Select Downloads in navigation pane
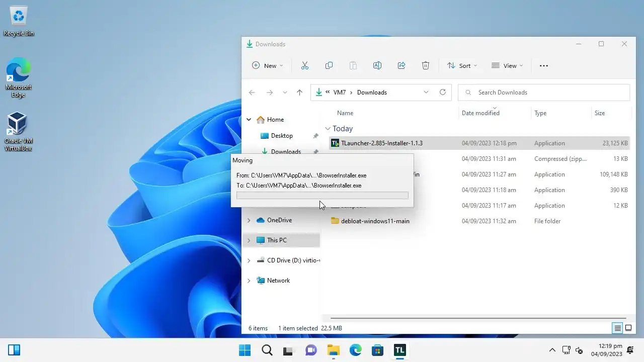This screenshot has height=362, width=644. point(286,152)
